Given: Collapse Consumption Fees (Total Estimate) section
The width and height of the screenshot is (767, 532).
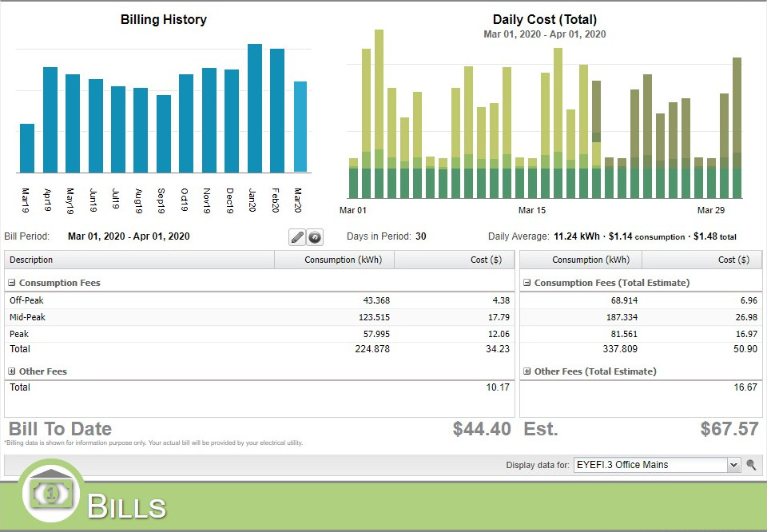Looking at the screenshot, I should 527,283.
